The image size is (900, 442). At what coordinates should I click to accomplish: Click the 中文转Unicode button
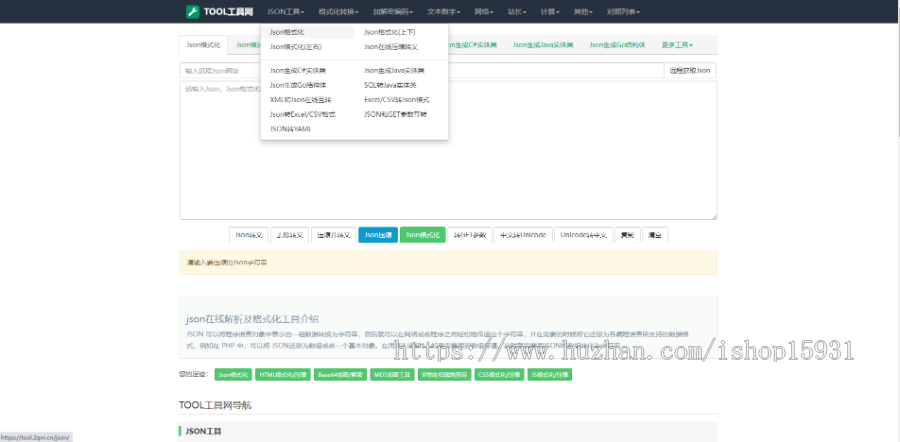522,235
